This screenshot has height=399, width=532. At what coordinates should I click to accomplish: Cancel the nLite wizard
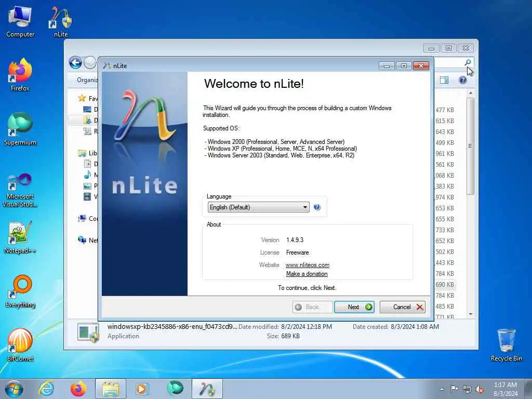pos(403,307)
